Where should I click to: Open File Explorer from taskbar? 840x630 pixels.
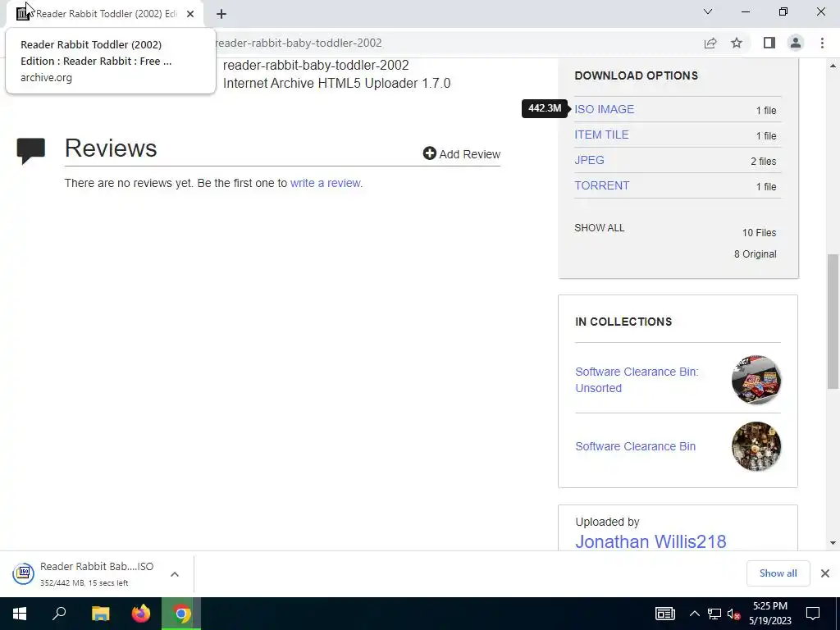pyautogui.click(x=100, y=614)
